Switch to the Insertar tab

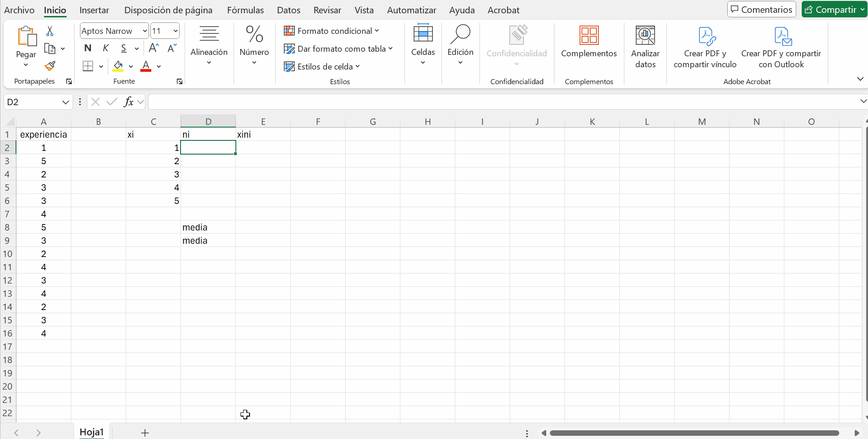pyautogui.click(x=94, y=10)
